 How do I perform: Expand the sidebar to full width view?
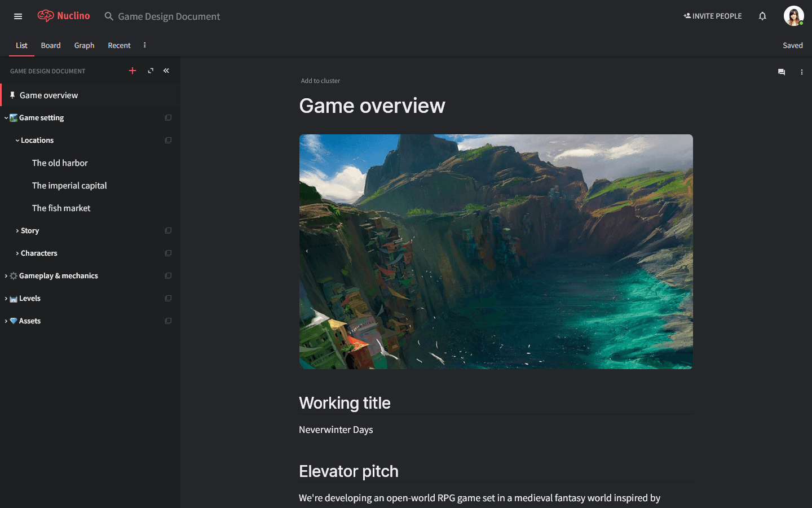150,71
